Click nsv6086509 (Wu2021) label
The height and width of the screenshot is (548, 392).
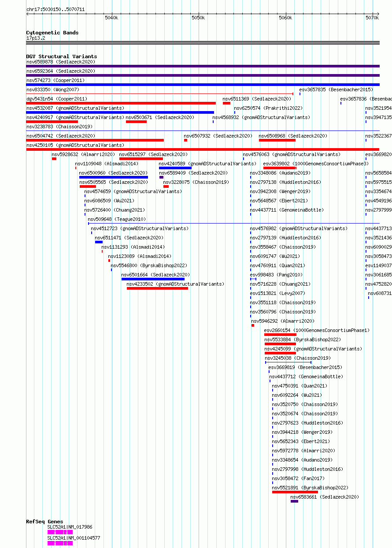[x=109, y=201]
